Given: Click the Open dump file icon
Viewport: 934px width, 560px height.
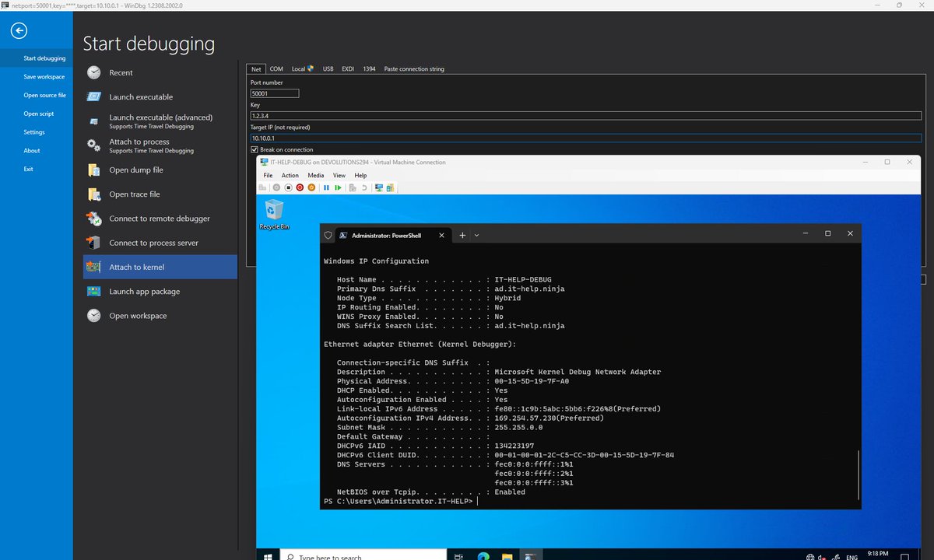Looking at the screenshot, I should (94, 170).
